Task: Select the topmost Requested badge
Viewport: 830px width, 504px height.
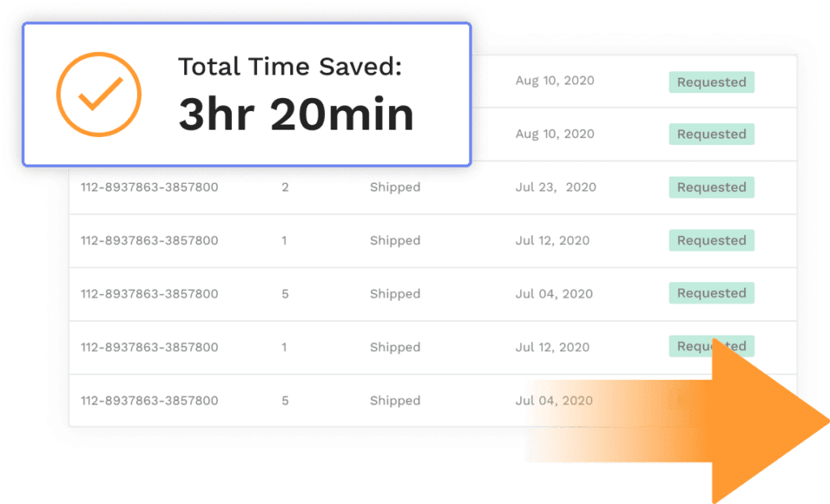Action: pos(711,82)
